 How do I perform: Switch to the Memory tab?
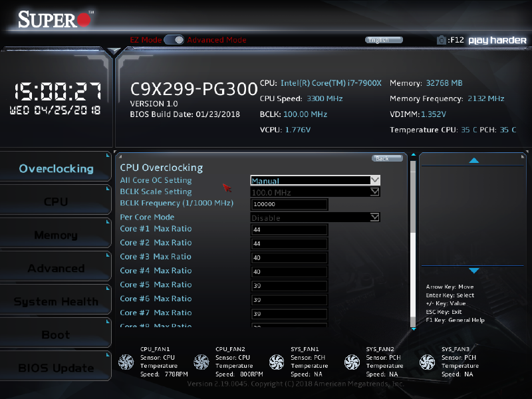(56, 233)
